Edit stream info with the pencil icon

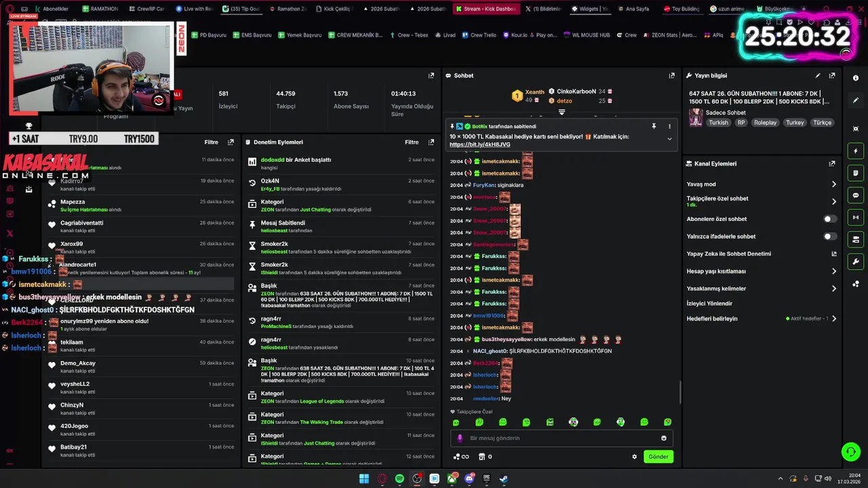coord(818,76)
